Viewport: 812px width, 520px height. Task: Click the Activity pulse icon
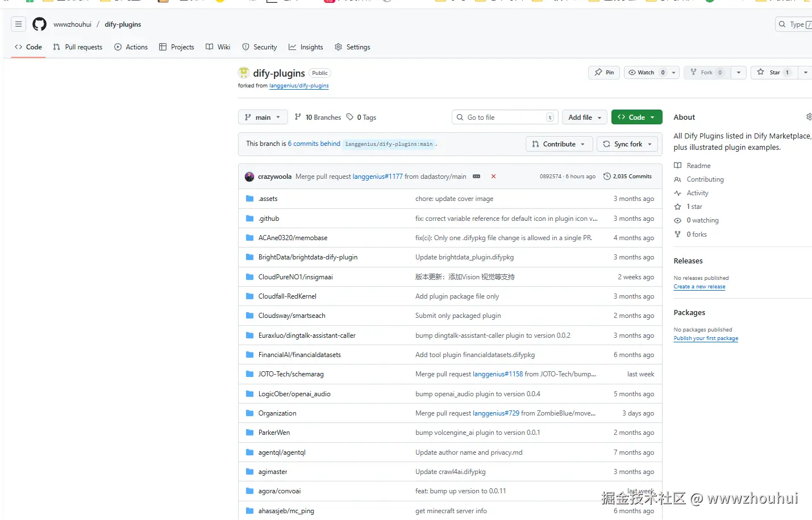677,193
